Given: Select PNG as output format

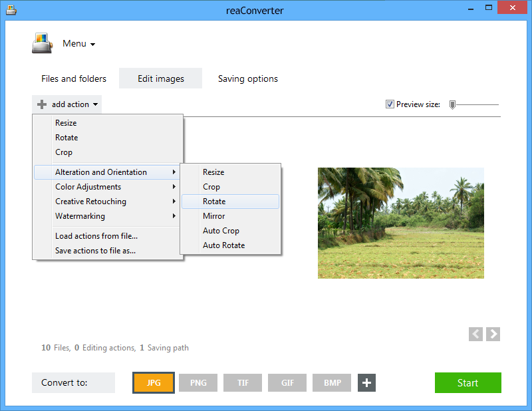Looking at the screenshot, I should (198, 383).
